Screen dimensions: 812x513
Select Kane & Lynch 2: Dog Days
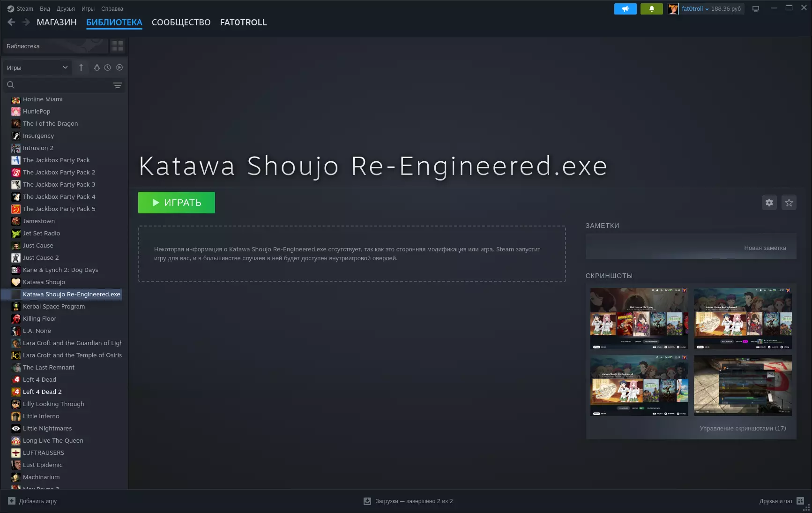[x=60, y=270]
